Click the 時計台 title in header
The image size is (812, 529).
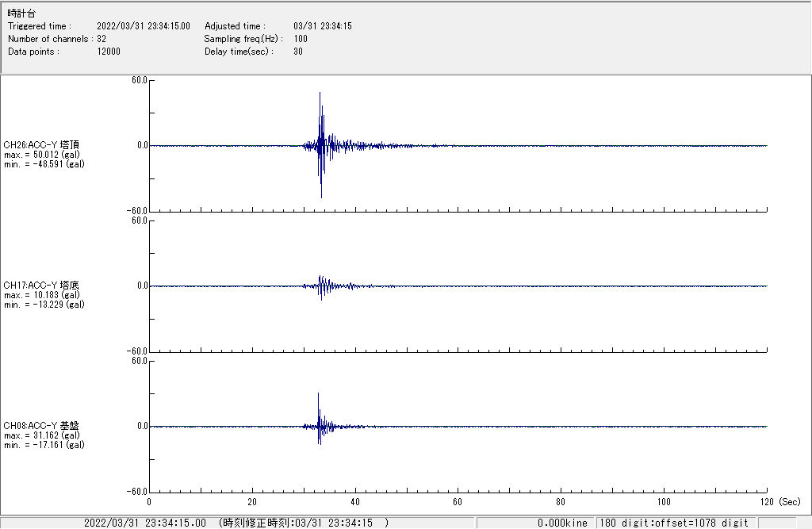point(21,13)
